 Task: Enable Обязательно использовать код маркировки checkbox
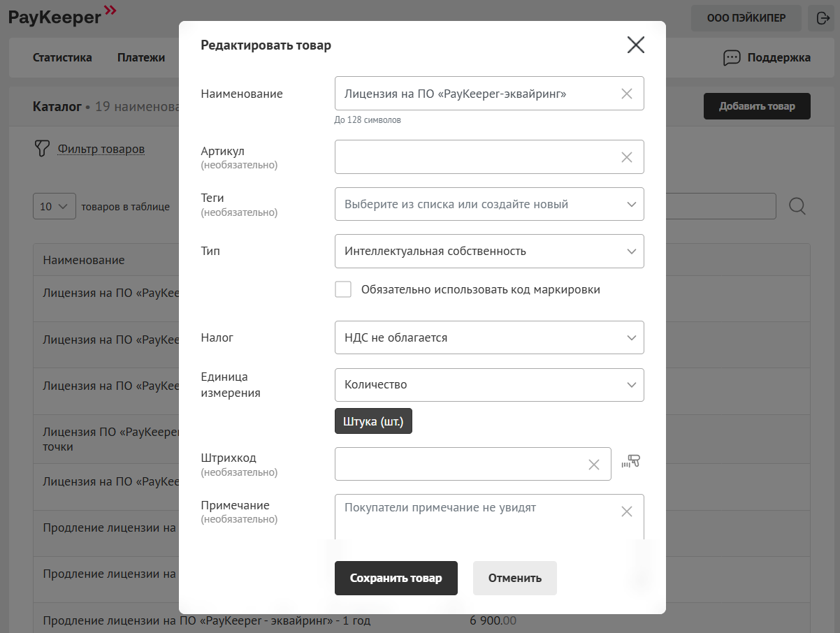pyautogui.click(x=343, y=289)
